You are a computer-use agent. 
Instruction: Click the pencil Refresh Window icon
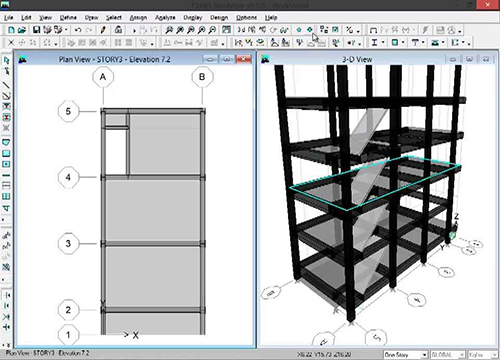click(x=103, y=30)
